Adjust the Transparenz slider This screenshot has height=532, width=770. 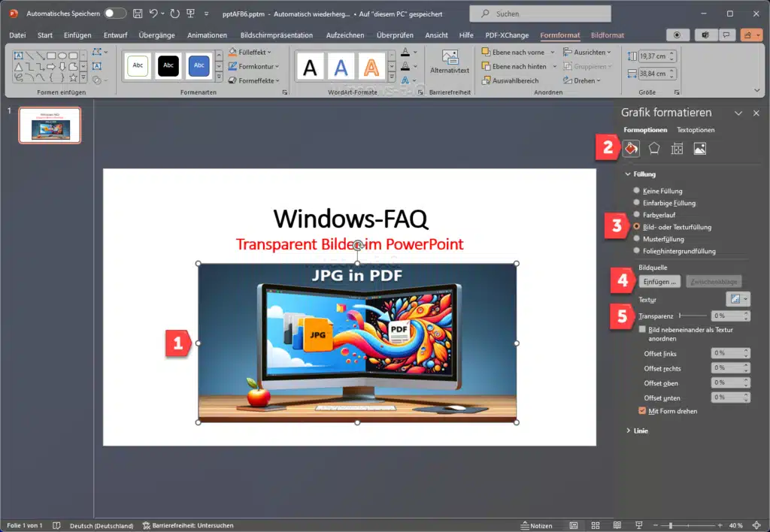[693, 316]
